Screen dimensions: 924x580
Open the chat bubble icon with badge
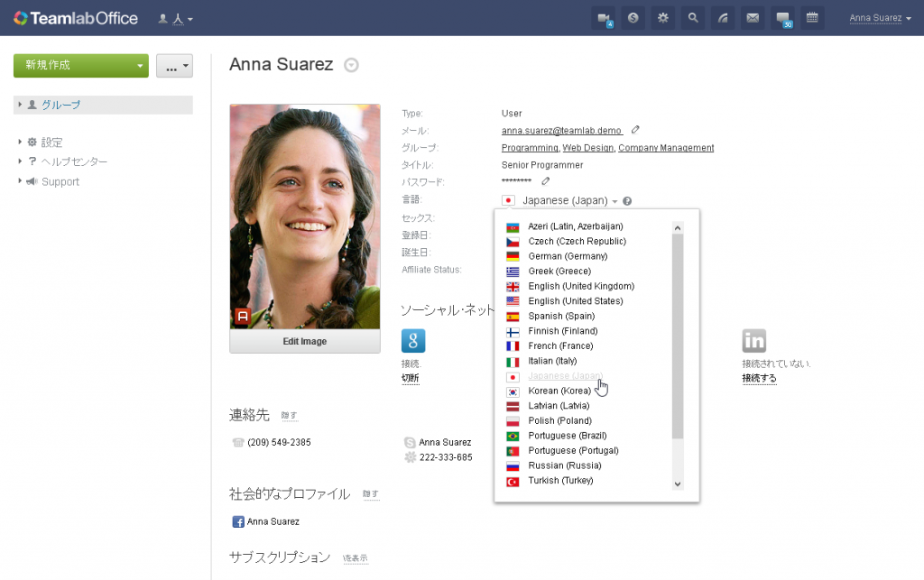click(x=782, y=18)
